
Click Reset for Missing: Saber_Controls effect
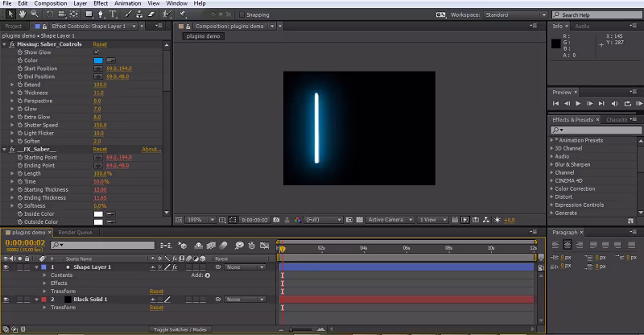tap(100, 44)
